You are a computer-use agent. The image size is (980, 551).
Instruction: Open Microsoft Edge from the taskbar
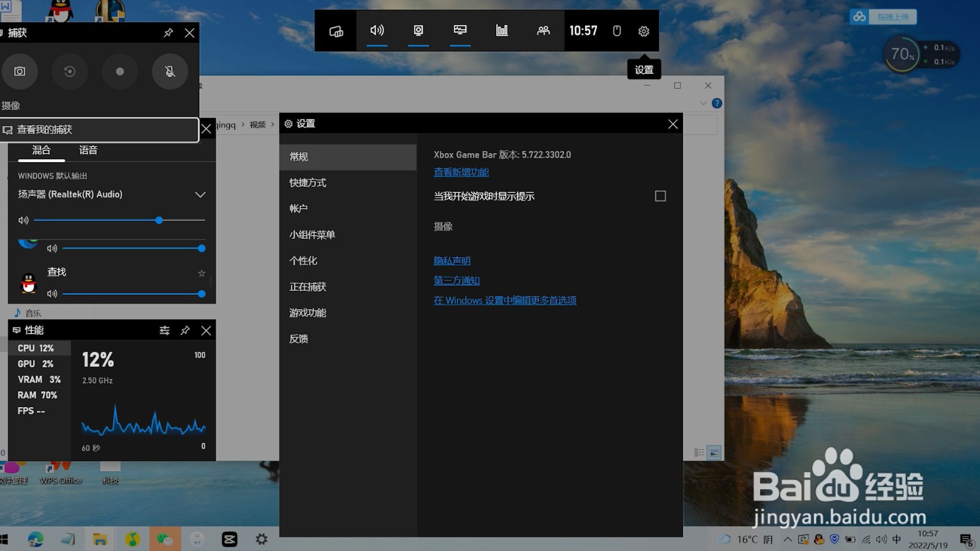36,539
